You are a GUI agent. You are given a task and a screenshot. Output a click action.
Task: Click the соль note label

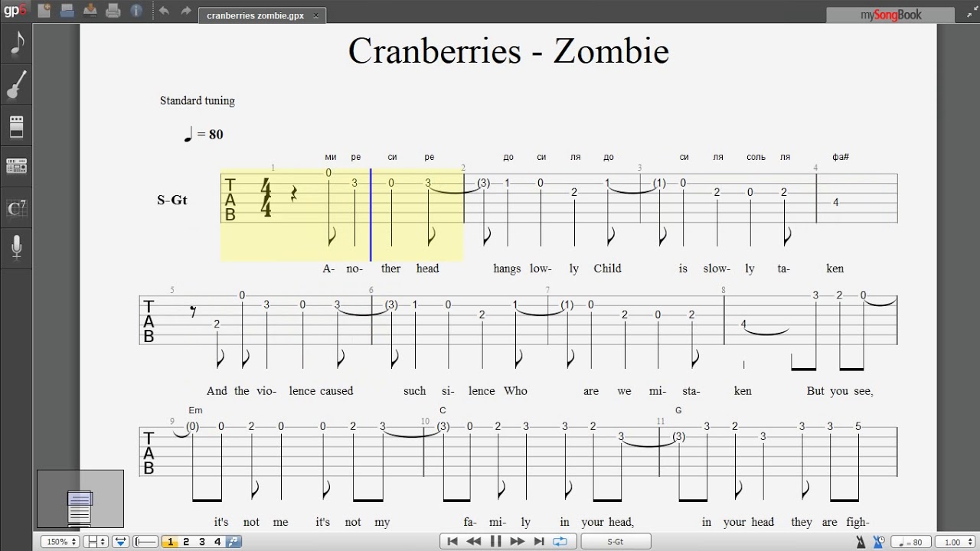coord(756,157)
